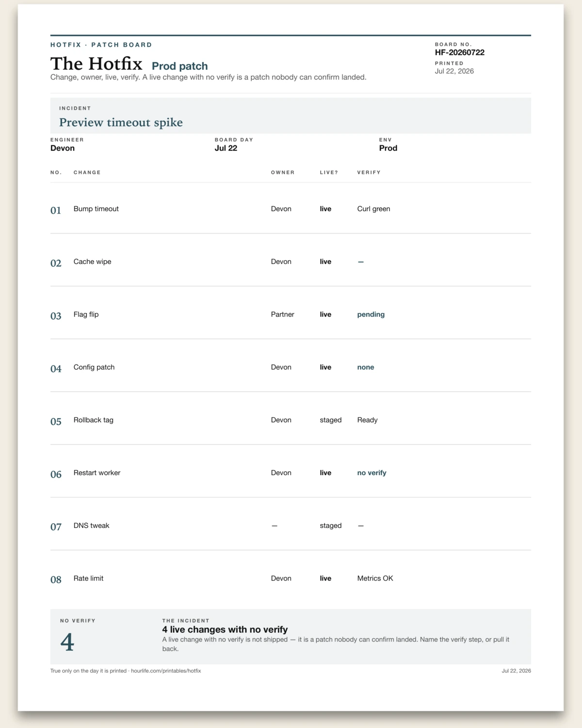Select the pending verify status for Flag flip
Image resolution: width=582 pixels, height=728 pixels.
pos(371,314)
